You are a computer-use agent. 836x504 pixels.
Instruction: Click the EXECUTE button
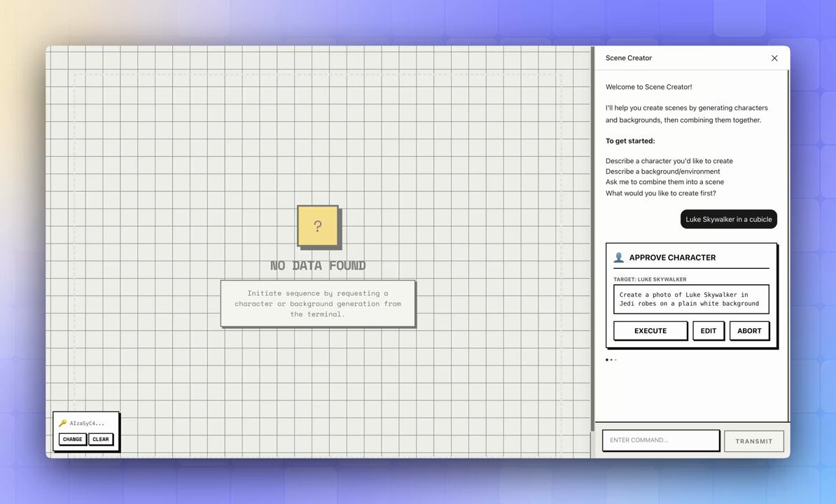[650, 331]
